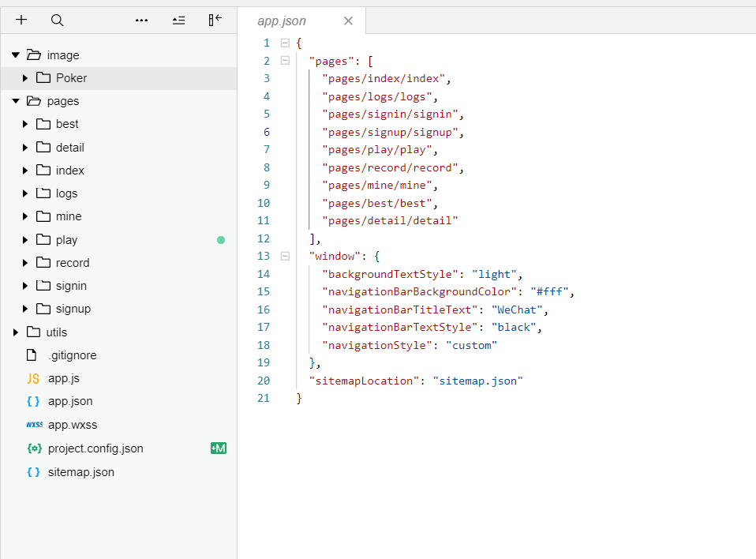This screenshot has width=756, height=559.
Task: Click the "backgroundTextStyle" key
Action: [390, 275]
